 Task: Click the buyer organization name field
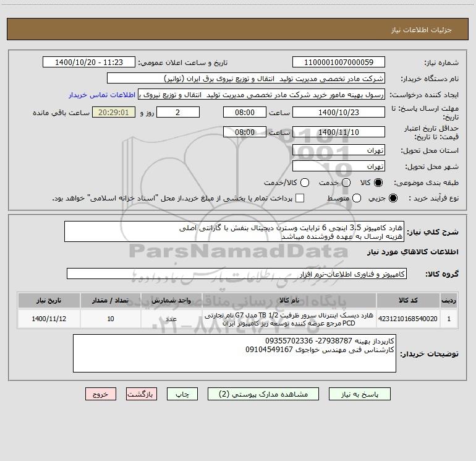pos(246,78)
